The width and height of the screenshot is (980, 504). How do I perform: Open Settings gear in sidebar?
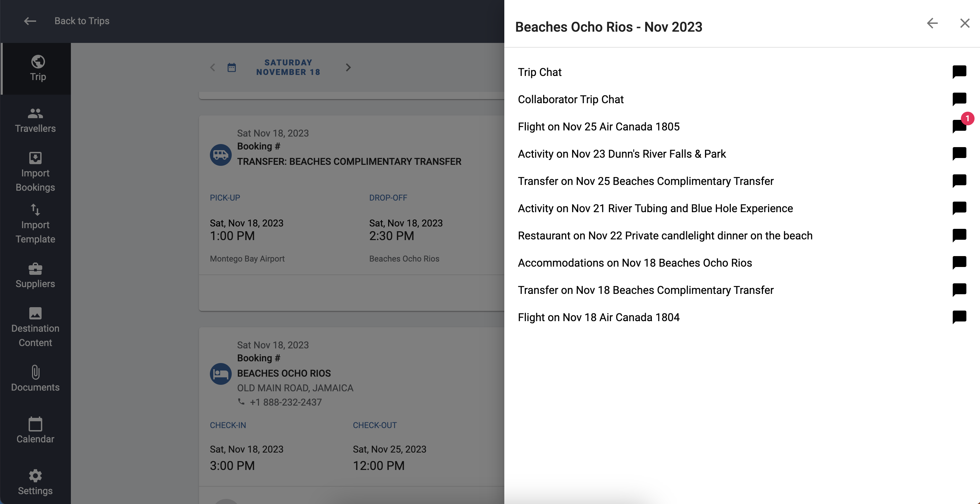tap(35, 482)
